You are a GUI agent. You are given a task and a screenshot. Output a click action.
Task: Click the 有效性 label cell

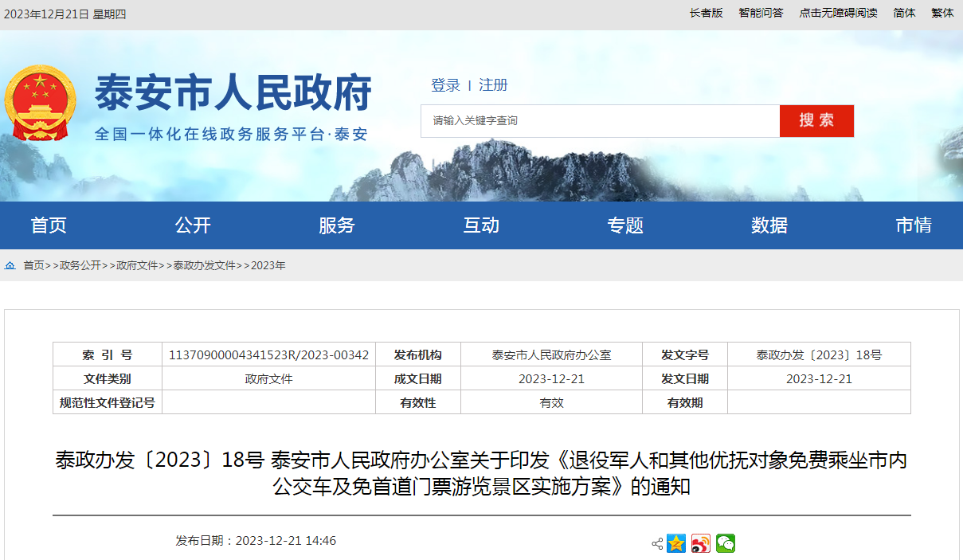coord(418,402)
